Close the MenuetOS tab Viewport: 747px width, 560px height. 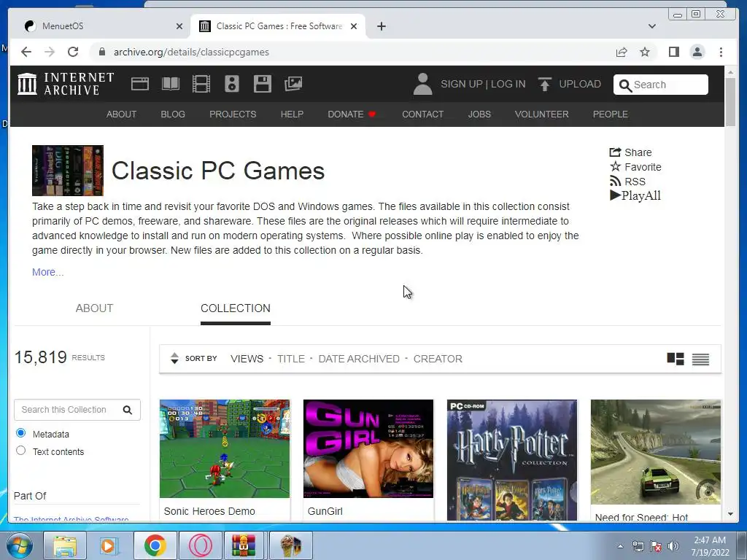point(179,26)
